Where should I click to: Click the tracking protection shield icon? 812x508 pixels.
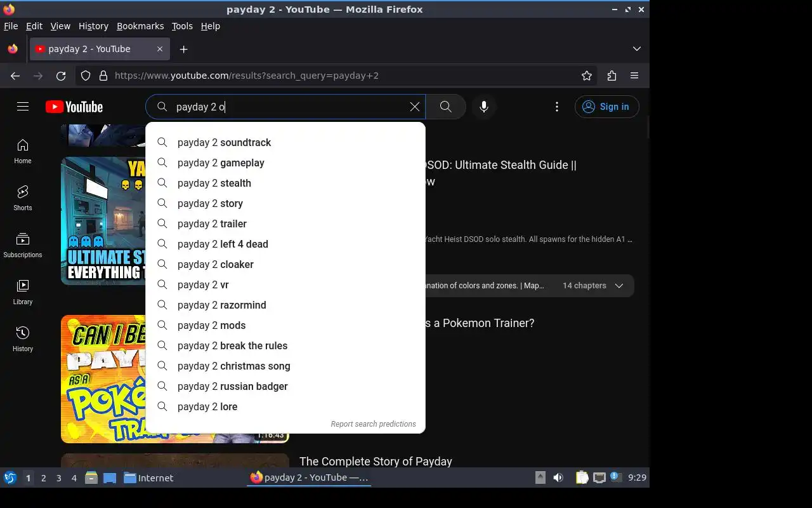pyautogui.click(x=86, y=76)
